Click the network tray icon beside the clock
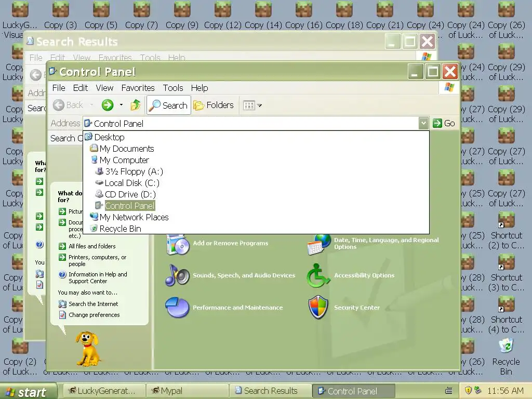 pyautogui.click(x=478, y=391)
